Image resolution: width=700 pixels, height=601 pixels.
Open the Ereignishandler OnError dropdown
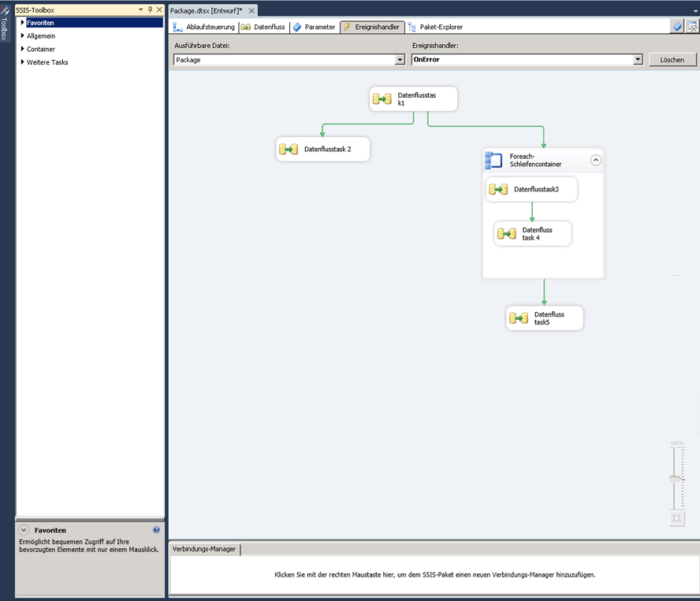(x=638, y=60)
